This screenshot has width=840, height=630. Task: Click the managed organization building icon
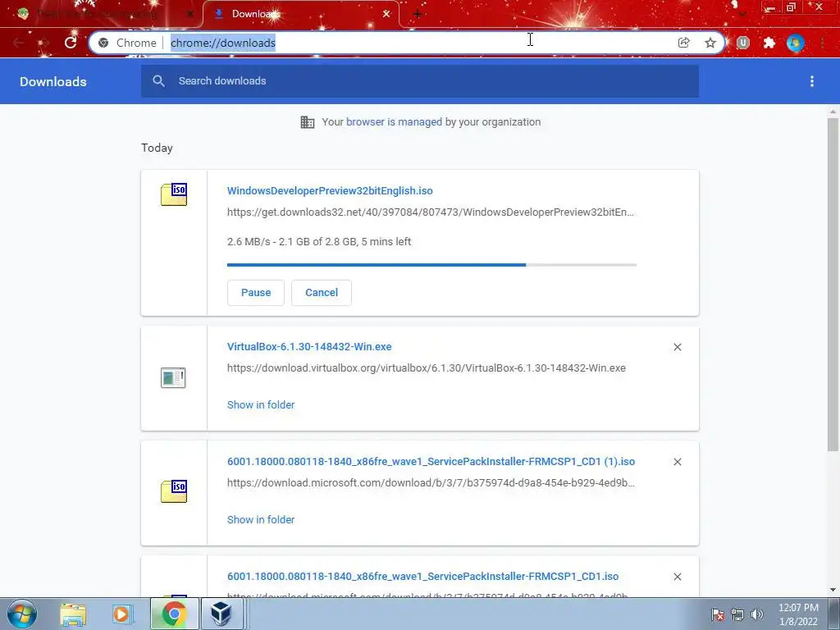pos(308,122)
